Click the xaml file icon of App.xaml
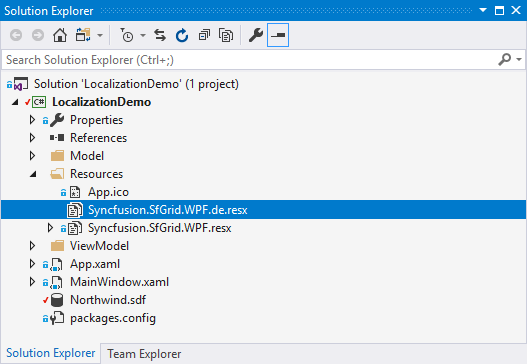This screenshot has height=364, width=527. [56, 264]
